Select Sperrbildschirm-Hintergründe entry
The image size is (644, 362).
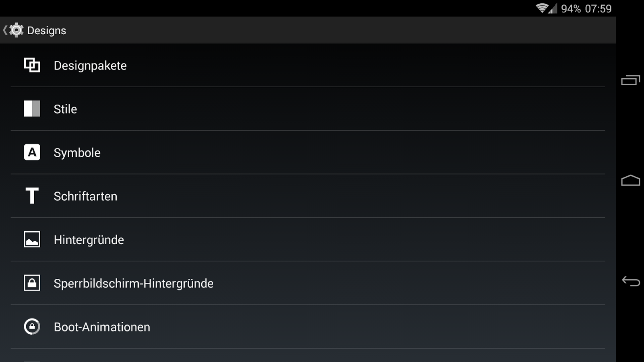(x=133, y=283)
